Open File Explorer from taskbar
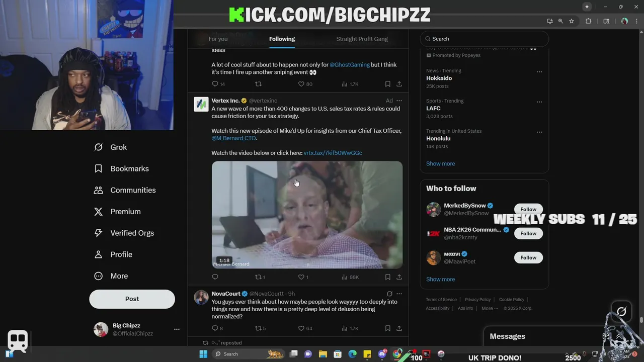644x362 pixels. [x=323, y=354]
